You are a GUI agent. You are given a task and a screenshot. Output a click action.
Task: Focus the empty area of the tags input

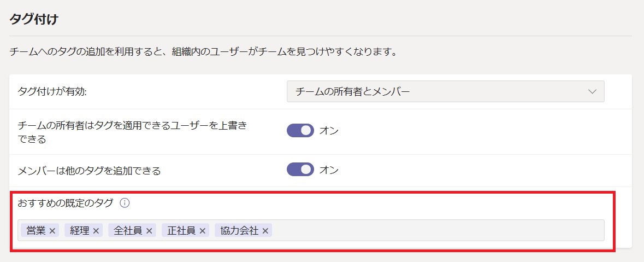coord(438,230)
